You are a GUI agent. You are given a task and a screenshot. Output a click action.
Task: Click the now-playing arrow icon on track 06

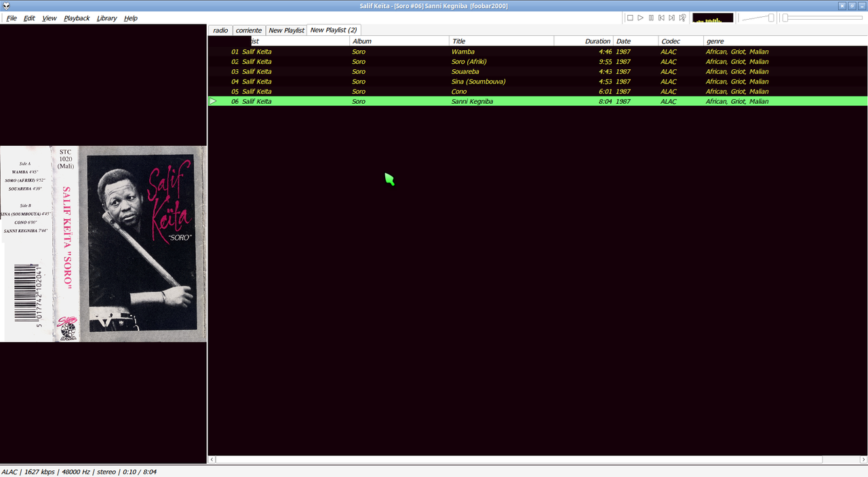point(213,101)
